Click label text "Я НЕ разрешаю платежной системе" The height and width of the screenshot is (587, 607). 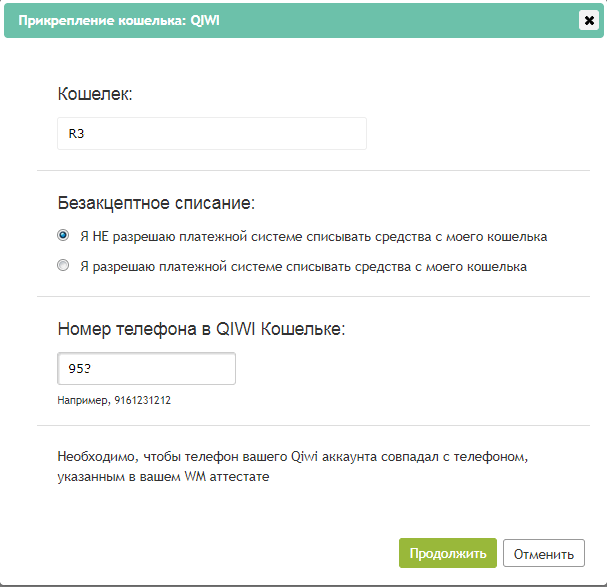pos(191,236)
